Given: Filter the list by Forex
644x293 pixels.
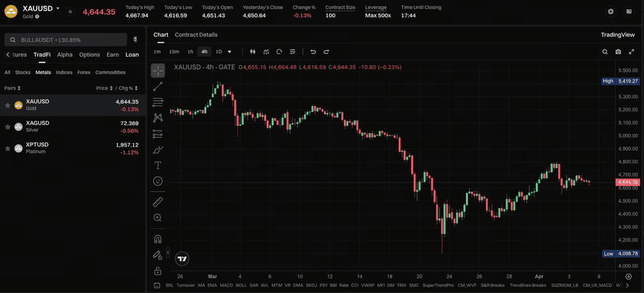Looking at the screenshot, I should point(84,72).
